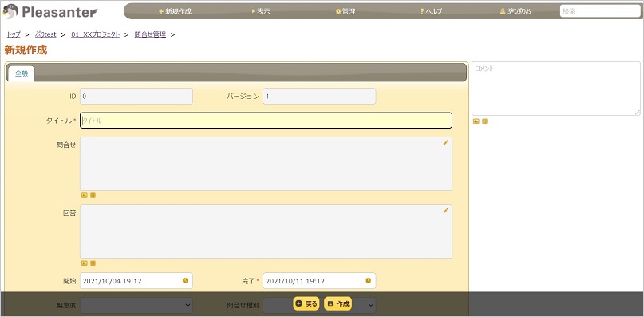Click the image insert icon below 回答
Screen dimensions: 644x317
(85, 264)
